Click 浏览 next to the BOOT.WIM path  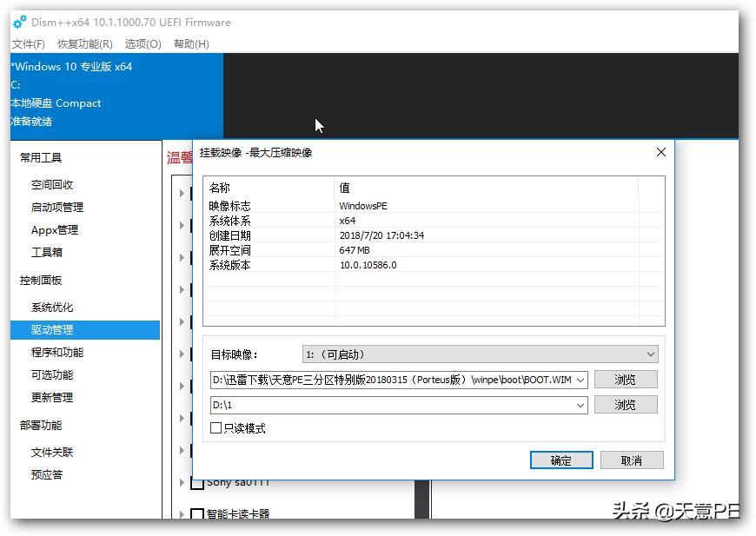(626, 380)
